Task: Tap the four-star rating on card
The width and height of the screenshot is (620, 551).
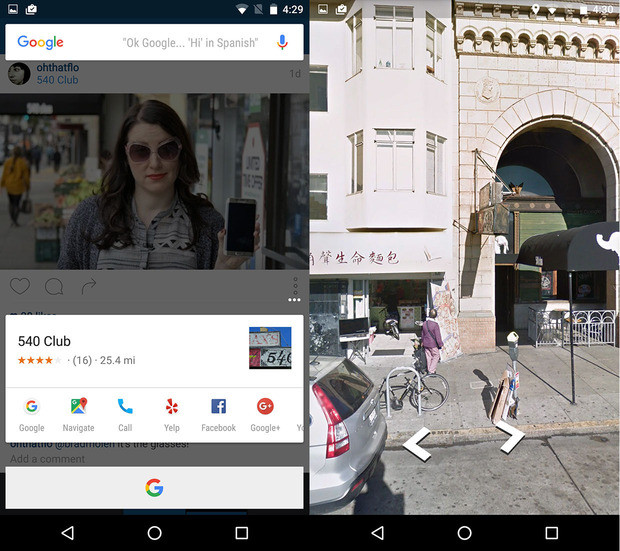Action: tap(39, 360)
